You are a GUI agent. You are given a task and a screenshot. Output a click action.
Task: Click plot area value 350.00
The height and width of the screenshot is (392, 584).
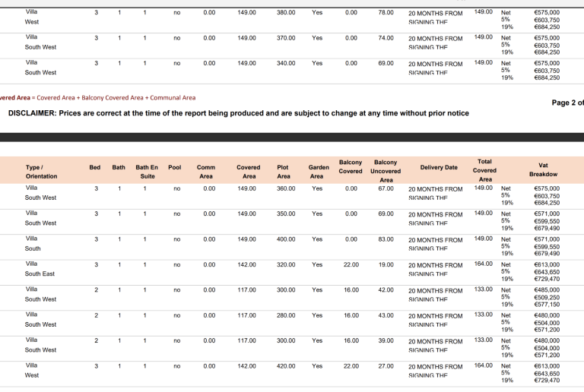pyautogui.click(x=286, y=213)
